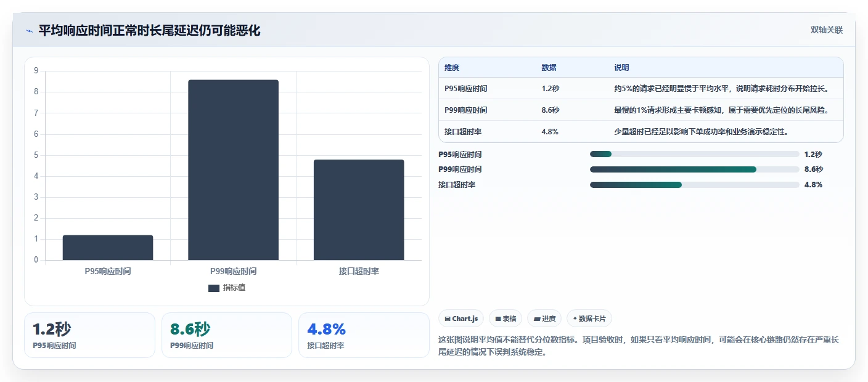Click the P99响应时间 table row cell

[x=466, y=110]
